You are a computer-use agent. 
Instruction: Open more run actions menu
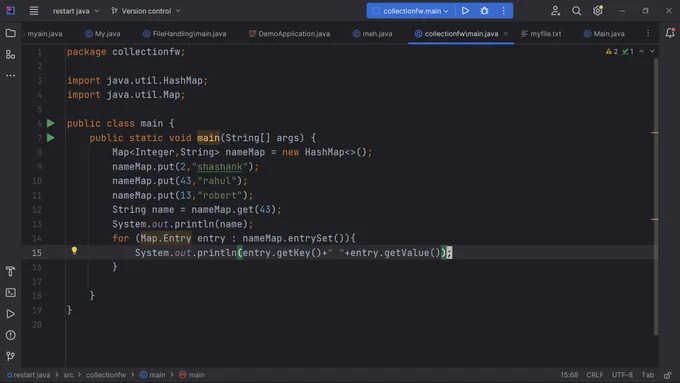[503, 11]
